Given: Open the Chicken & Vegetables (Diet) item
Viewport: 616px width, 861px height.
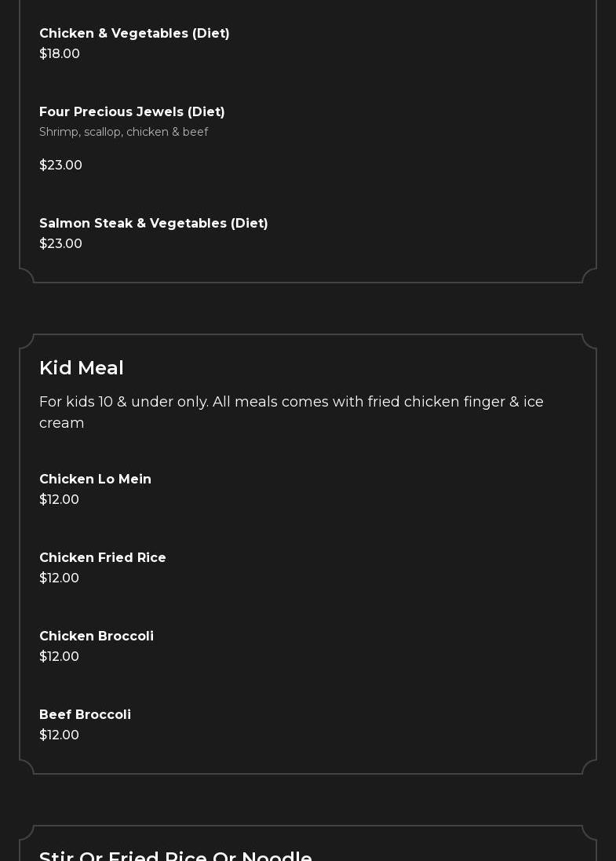Looking at the screenshot, I should (x=134, y=34).
